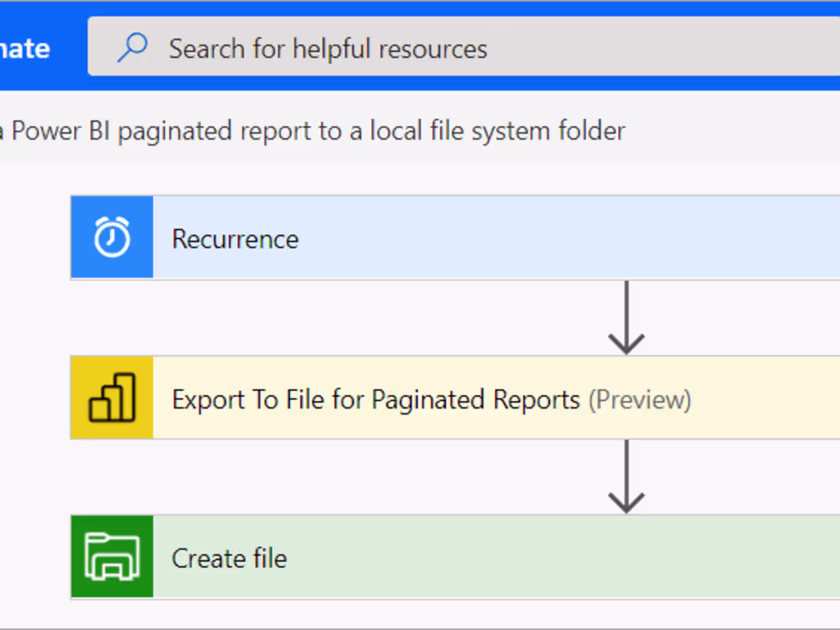Select the Create file title text
Screen dimensions: 840x630
pos(229,558)
